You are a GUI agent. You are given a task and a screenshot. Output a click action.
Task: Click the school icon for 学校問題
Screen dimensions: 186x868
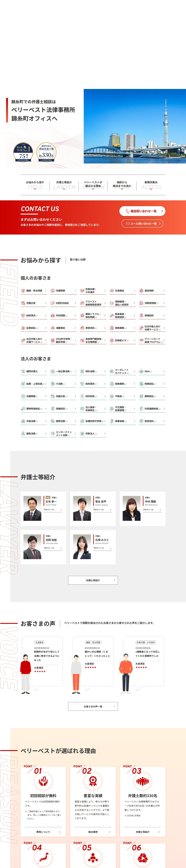[53, 315]
